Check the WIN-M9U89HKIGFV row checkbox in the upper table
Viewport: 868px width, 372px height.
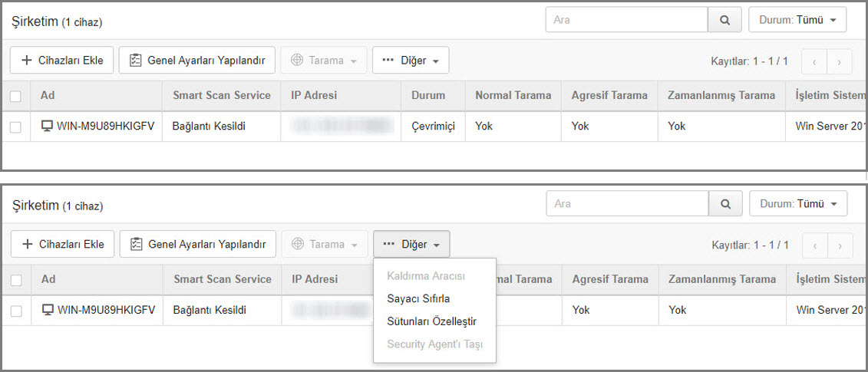[x=15, y=127]
